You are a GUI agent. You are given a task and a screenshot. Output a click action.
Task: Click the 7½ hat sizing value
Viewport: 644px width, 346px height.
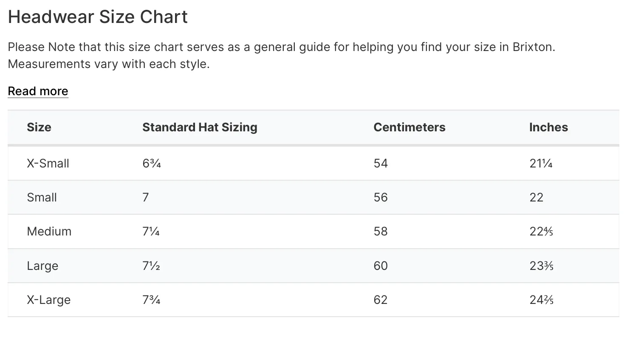point(151,266)
